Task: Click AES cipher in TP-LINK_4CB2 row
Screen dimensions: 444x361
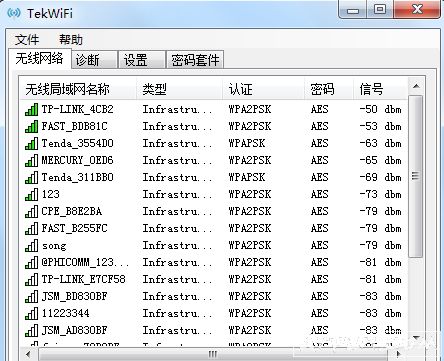Action: 319,109
